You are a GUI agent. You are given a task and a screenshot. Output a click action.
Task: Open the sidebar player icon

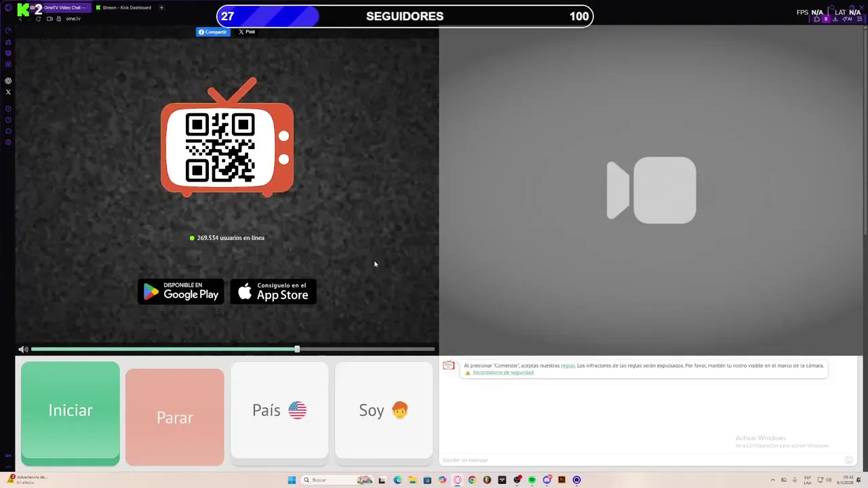[x=8, y=108]
